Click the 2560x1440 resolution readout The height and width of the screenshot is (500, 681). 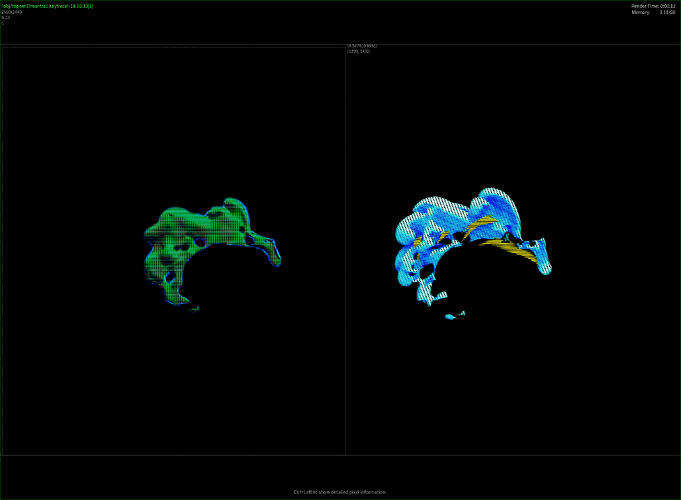point(12,12)
